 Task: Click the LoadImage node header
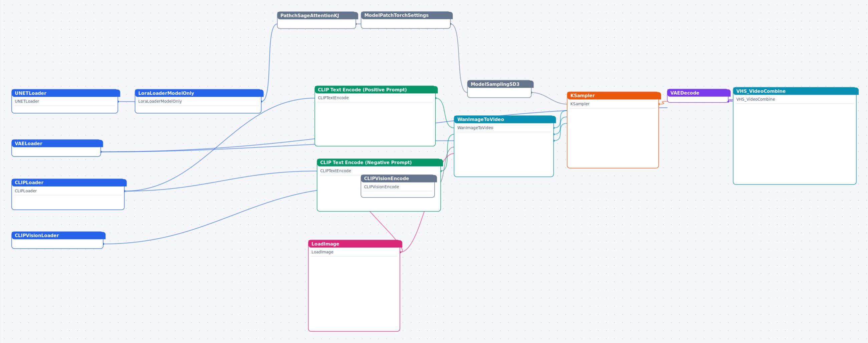[x=355, y=244]
